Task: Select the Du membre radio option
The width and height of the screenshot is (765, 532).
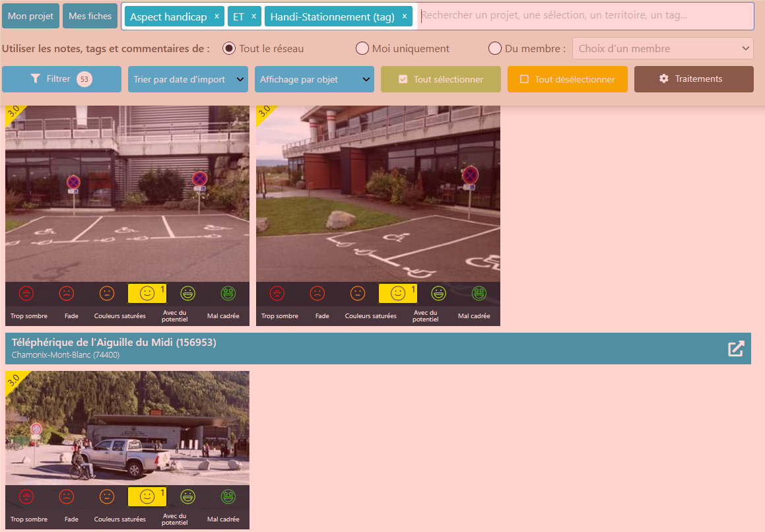Action: coord(495,48)
